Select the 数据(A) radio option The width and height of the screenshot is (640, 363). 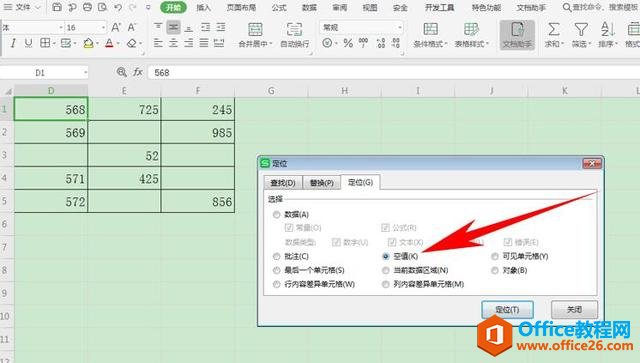(277, 214)
